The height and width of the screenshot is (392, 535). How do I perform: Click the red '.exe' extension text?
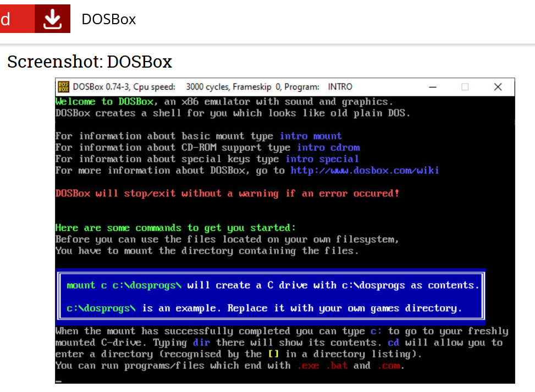click(x=308, y=366)
